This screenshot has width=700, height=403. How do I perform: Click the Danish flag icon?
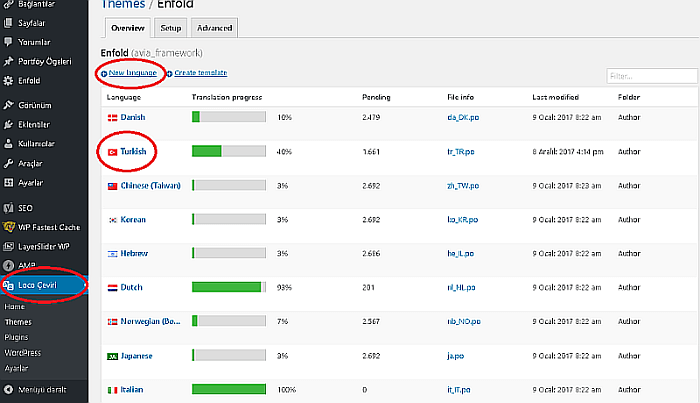tap(112, 118)
